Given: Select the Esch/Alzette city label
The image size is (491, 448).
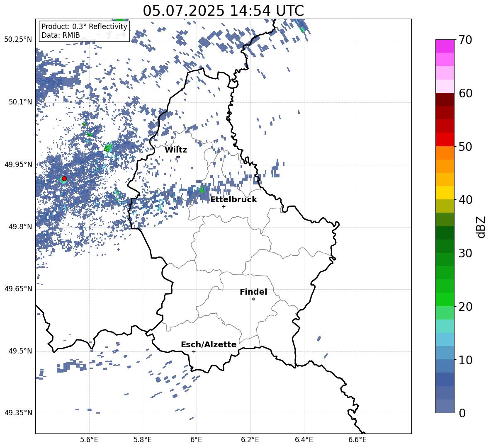Looking at the screenshot, I should coord(209,344).
